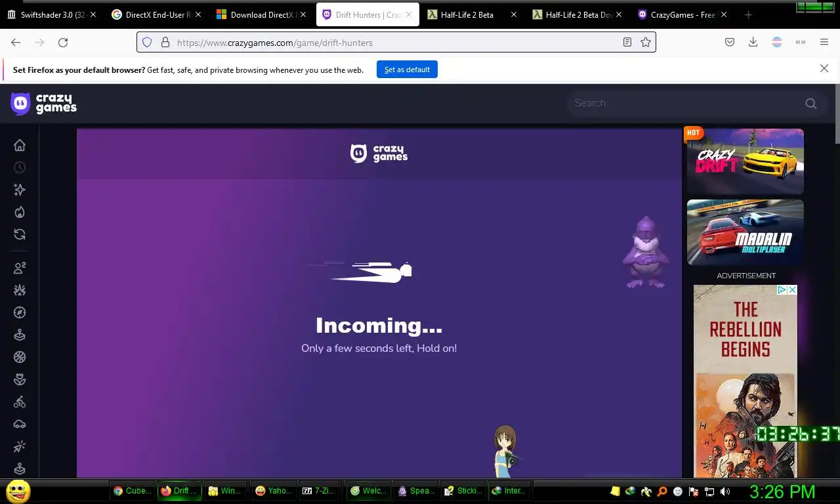Open tracking protection shield icon
The height and width of the screenshot is (504, 840).
(147, 42)
